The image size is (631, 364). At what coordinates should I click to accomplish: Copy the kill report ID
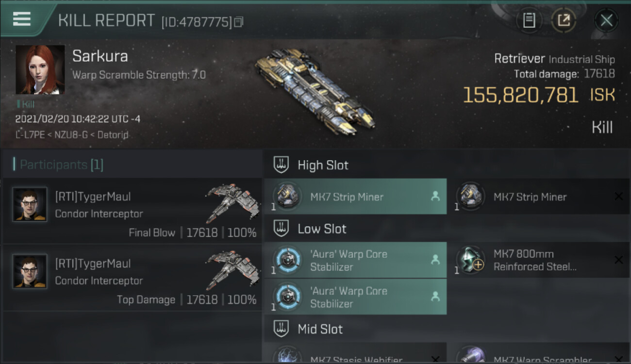coord(238,22)
